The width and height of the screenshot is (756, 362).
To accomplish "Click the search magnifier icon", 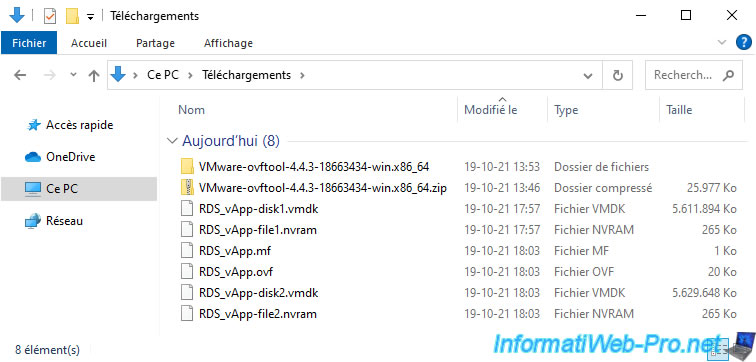I will [728, 75].
